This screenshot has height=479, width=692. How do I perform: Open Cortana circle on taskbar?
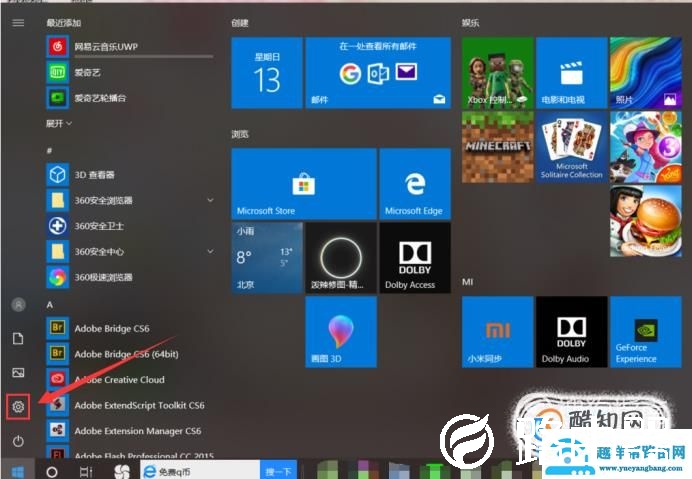coord(52,471)
